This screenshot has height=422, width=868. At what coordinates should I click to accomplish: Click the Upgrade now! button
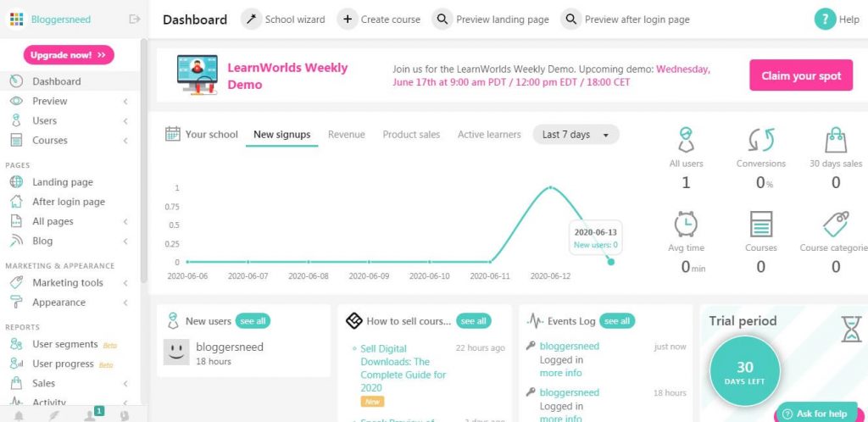[x=69, y=55]
